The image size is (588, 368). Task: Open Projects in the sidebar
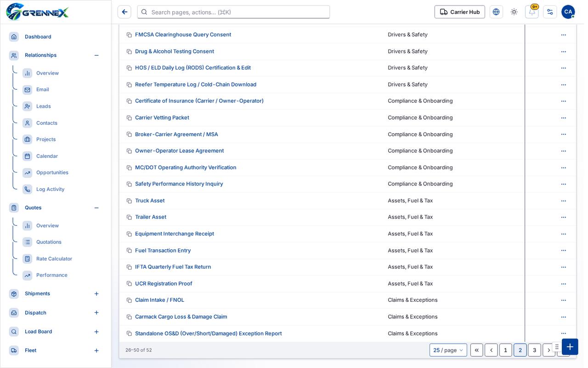(x=46, y=139)
